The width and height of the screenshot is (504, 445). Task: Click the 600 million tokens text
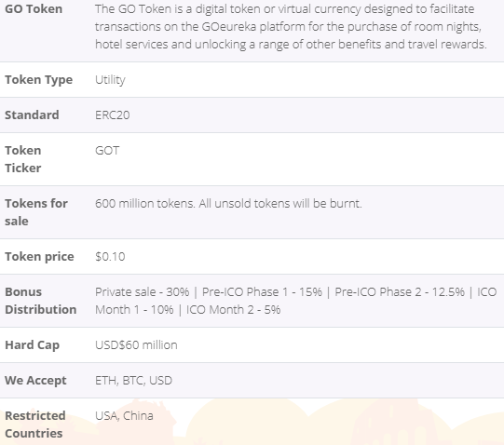[145, 203]
